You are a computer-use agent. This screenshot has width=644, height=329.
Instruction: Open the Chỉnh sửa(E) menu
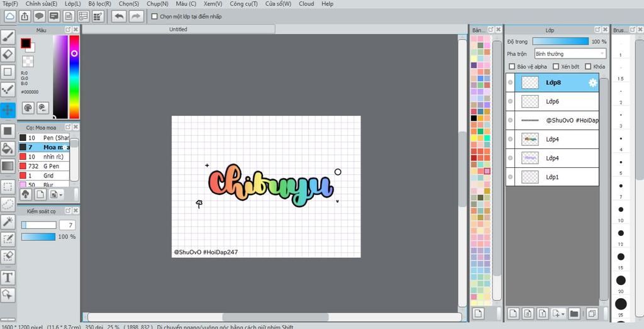pos(41,4)
